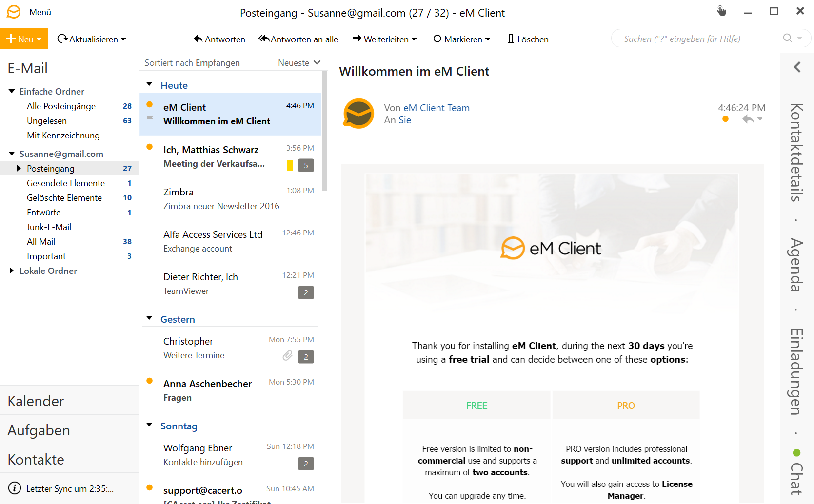Open the eM Client Team sender link
This screenshot has height=504, width=814.
pos(437,108)
